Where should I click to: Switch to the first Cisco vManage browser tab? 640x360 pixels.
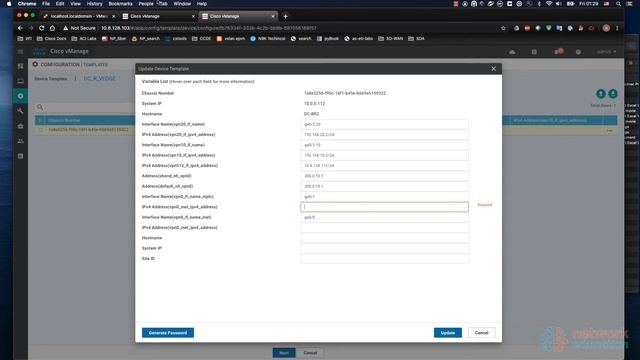coord(158,16)
